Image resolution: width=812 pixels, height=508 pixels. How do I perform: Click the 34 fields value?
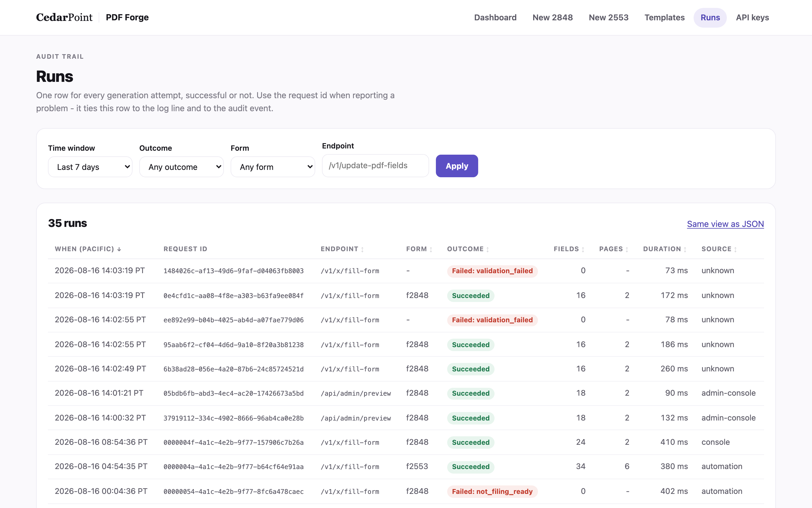tap(581, 466)
